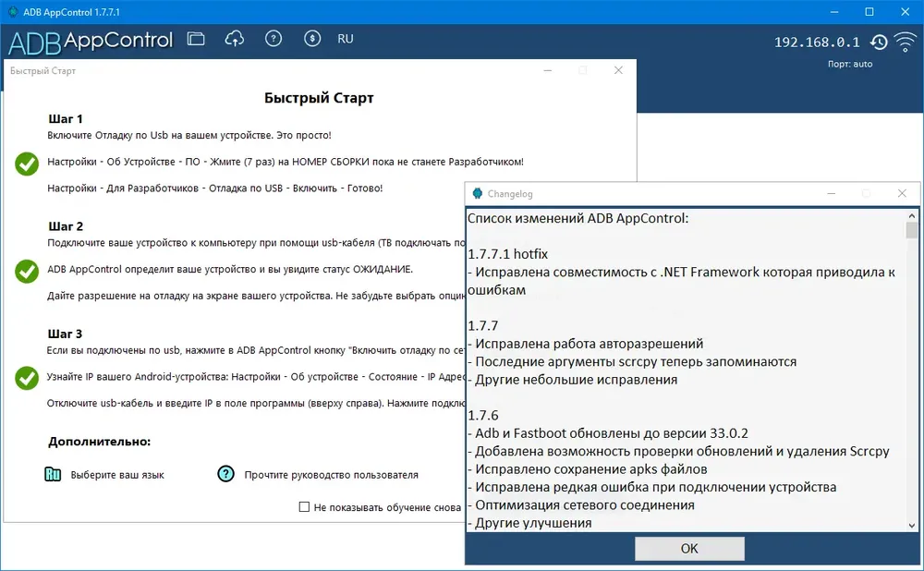The width and height of the screenshot is (924, 571).
Task: Click the IP address field 192.168.0.1
Action: pos(817,43)
